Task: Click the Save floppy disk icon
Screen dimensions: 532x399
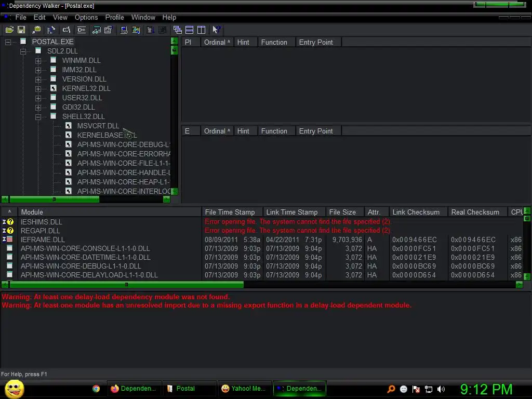Action: (21, 30)
